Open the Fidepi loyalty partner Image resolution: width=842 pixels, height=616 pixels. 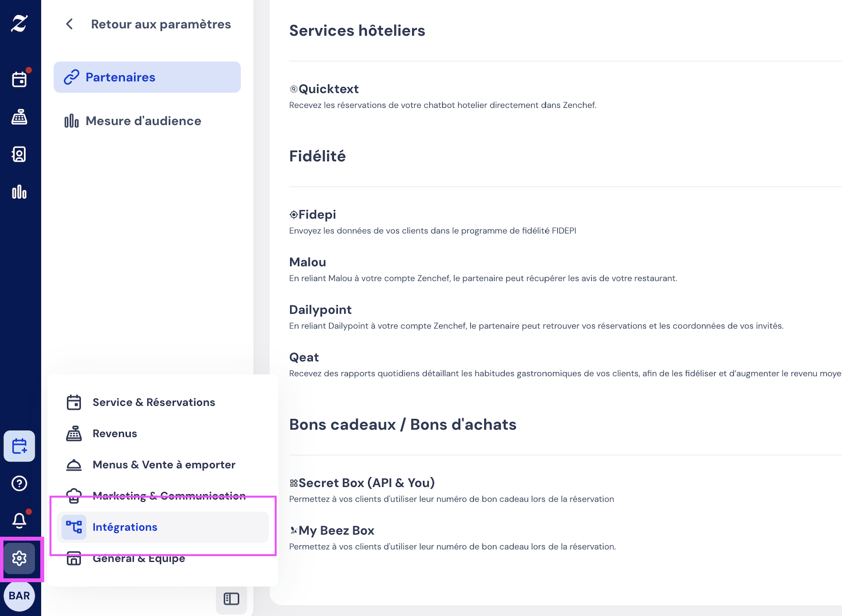(317, 214)
